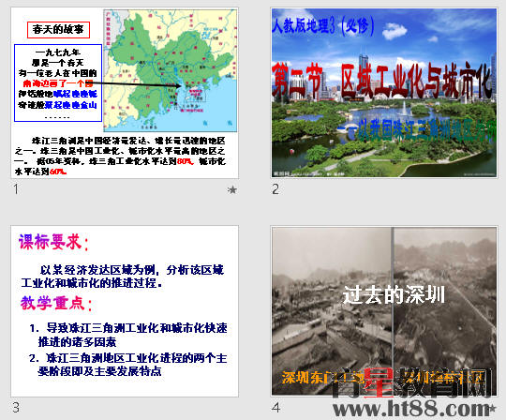Click slide number 1 label

pos(16,189)
